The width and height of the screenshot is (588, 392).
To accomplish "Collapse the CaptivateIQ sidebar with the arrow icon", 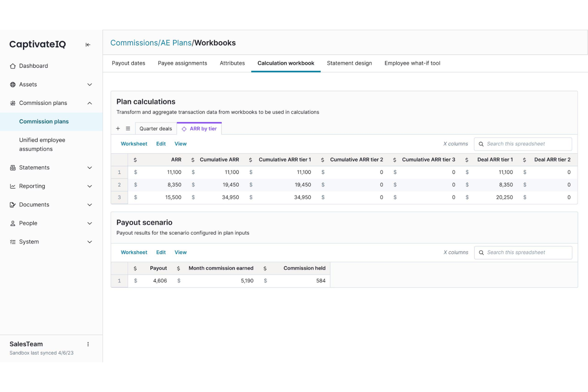I will [x=88, y=45].
